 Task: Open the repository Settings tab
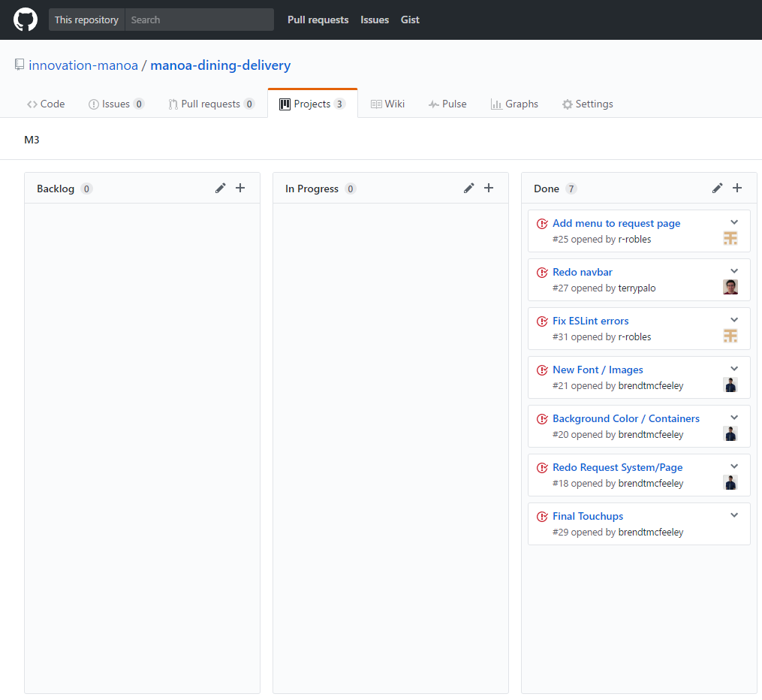pyautogui.click(x=588, y=104)
